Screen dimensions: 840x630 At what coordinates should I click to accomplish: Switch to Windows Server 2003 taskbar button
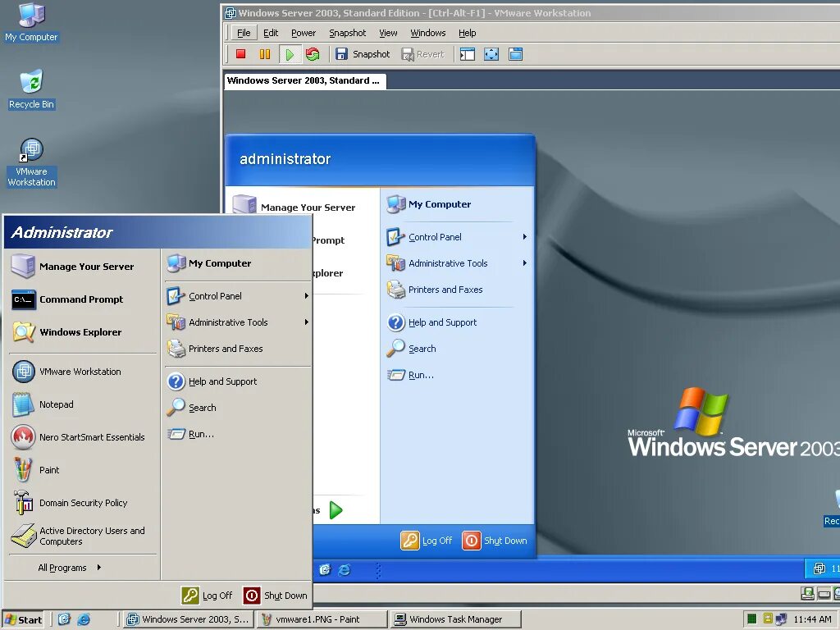(188, 619)
